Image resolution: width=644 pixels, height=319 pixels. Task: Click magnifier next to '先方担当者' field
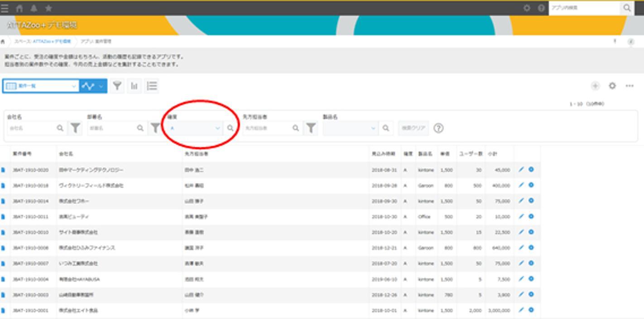point(296,128)
